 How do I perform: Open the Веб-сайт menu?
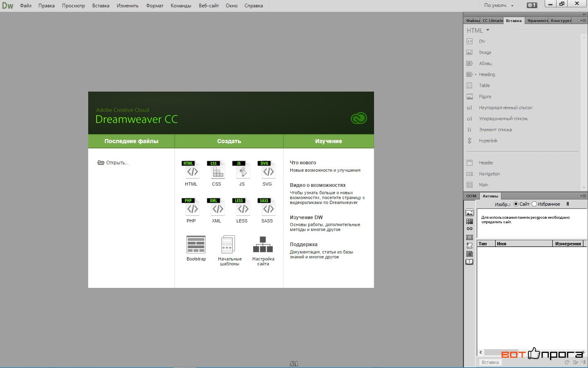[x=209, y=6]
